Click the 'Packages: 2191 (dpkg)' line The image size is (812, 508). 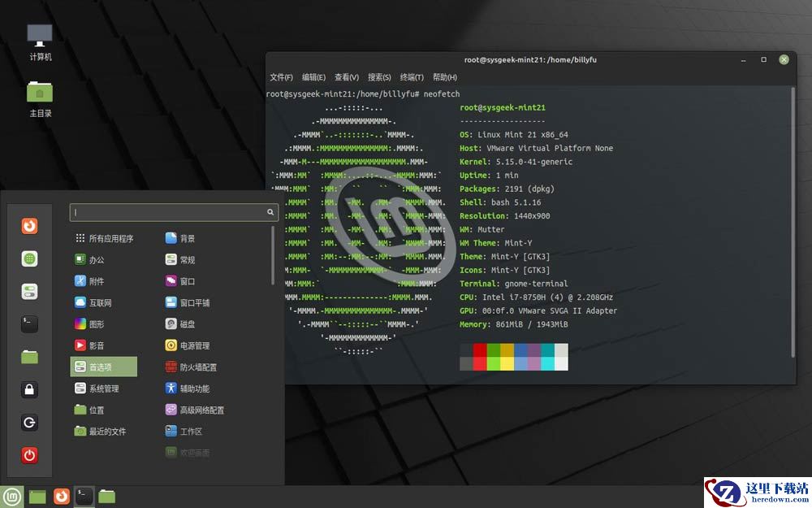[x=507, y=189]
